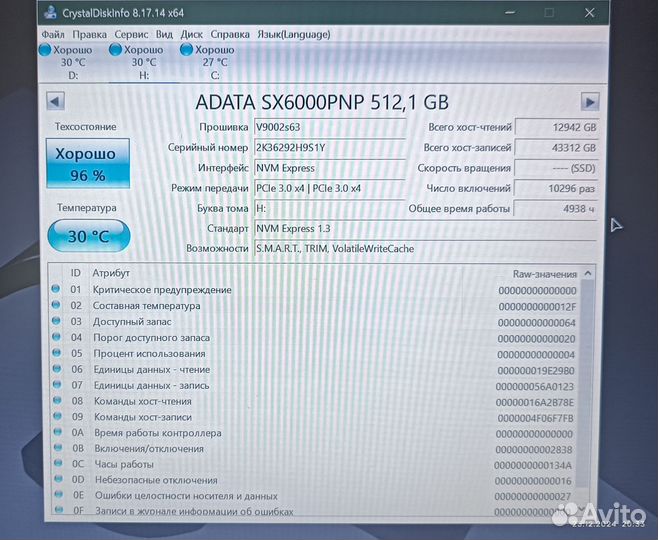Open the Язык(Language) menu

click(x=294, y=34)
